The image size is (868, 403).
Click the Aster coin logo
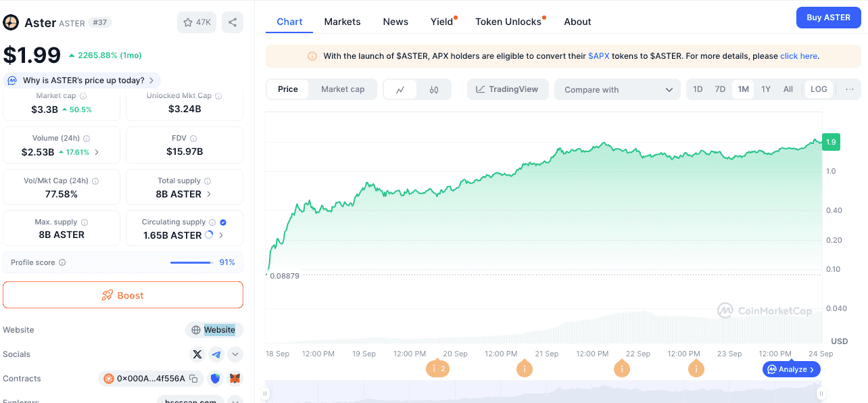[11, 22]
